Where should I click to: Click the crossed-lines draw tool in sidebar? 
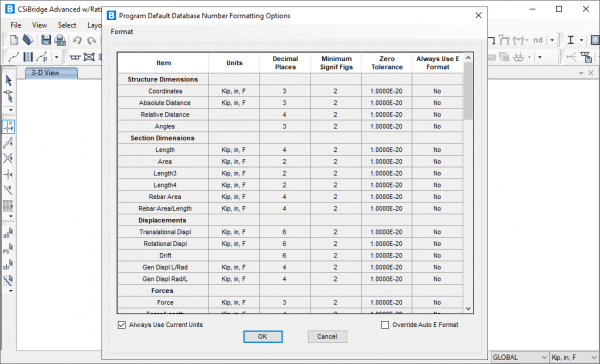pyautogui.click(x=8, y=158)
